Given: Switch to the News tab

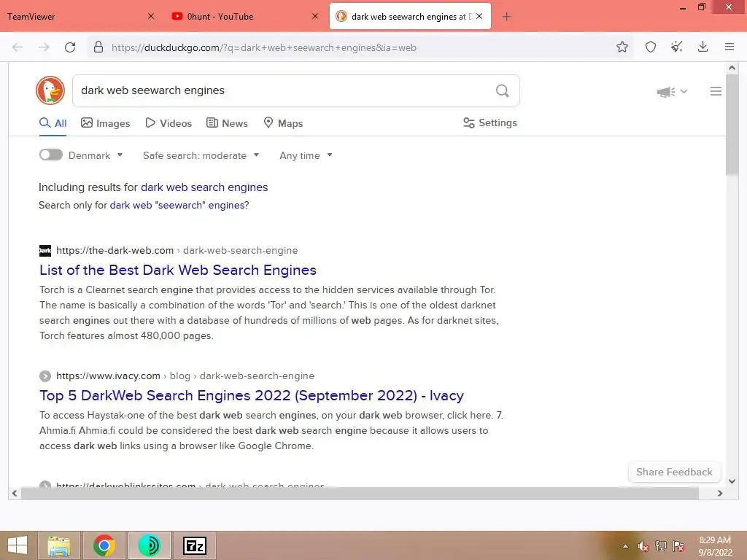Looking at the screenshot, I should (x=227, y=123).
